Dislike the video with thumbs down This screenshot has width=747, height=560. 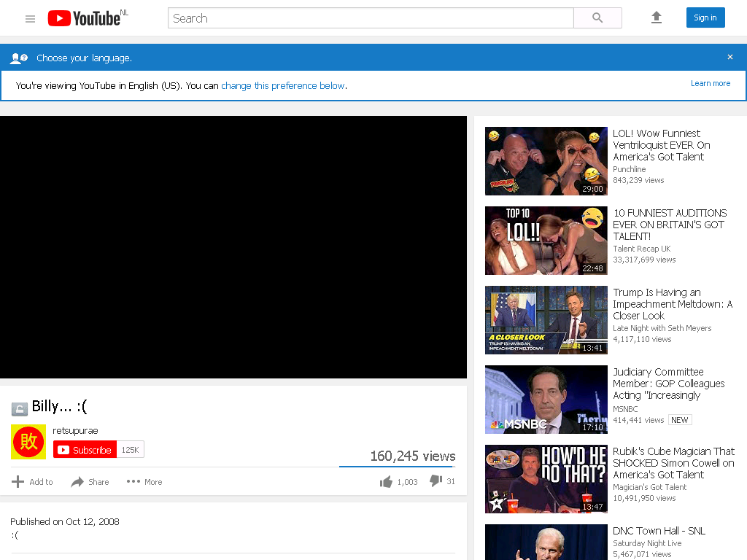[x=436, y=481]
